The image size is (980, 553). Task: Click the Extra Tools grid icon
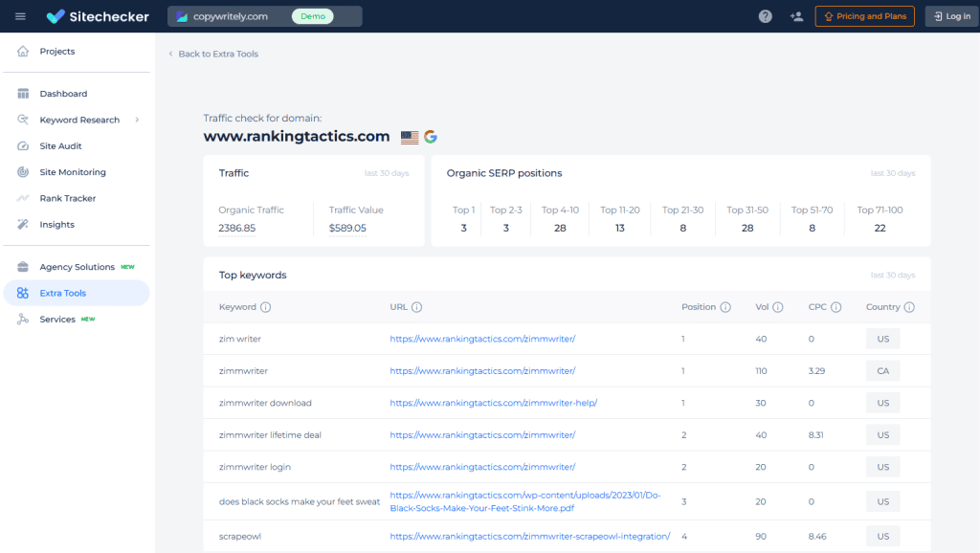click(x=23, y=293)
